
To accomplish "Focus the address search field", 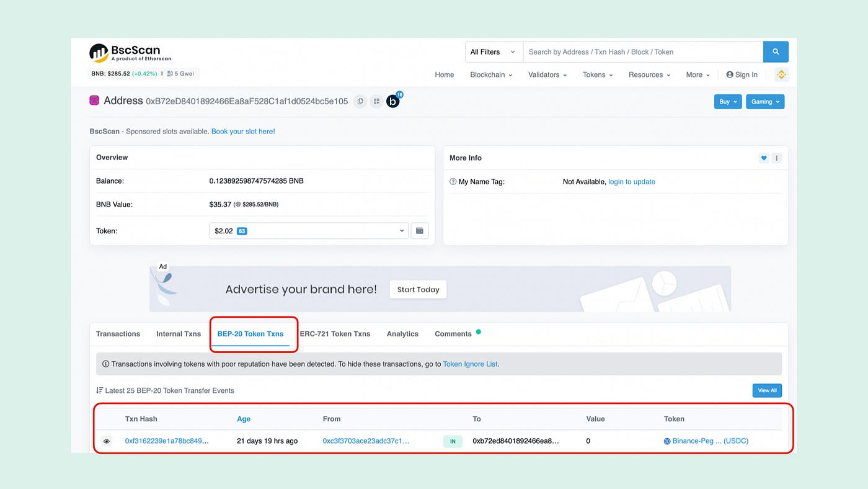I will pyautogui.click(x=643, y=52).
